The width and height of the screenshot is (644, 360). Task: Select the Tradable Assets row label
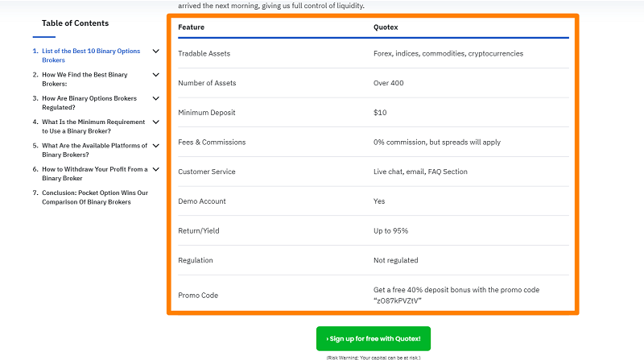pos(204,53)
